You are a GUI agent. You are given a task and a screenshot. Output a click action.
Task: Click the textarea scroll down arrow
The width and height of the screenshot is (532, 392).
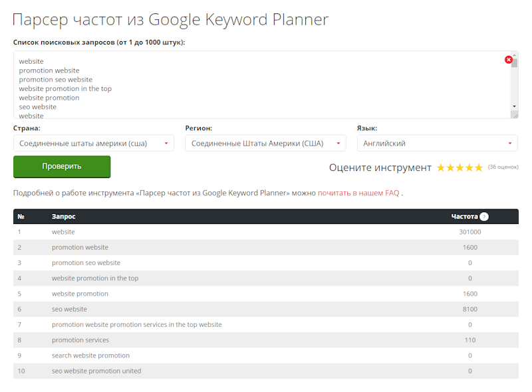point(514,106)
